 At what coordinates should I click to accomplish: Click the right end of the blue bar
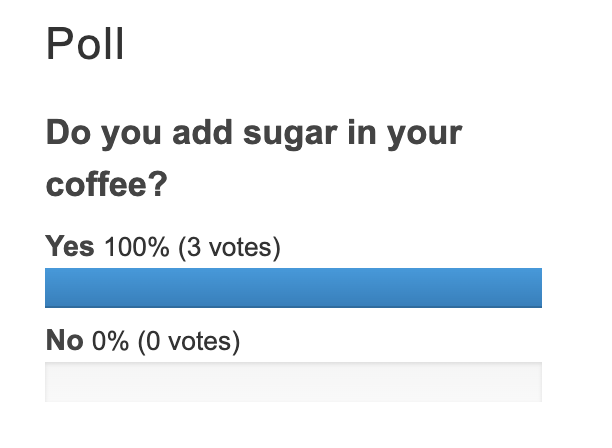pyautogui.click(x=535, y=287)
